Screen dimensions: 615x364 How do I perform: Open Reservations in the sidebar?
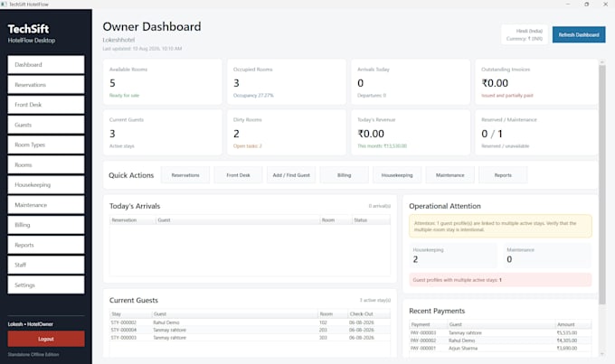[x=46, y=85]
